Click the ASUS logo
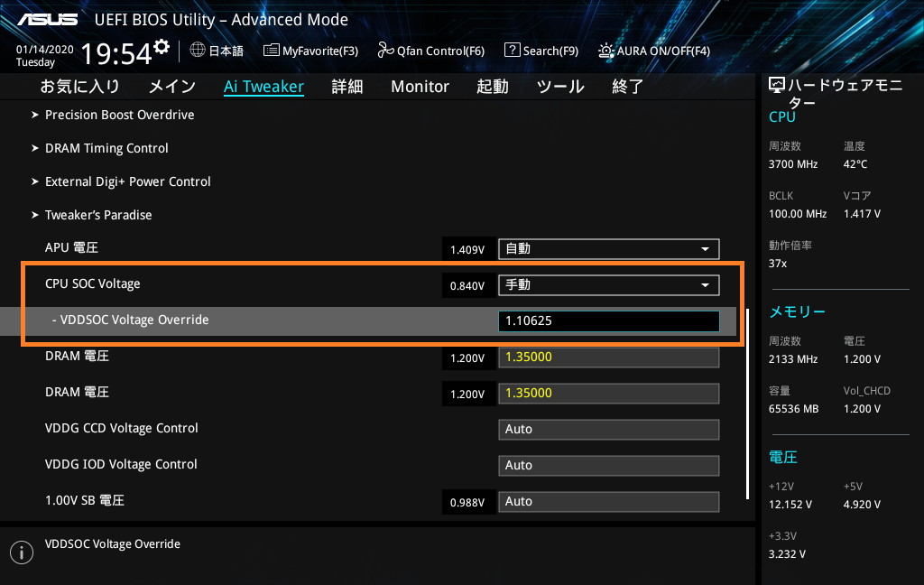924x585 pixels. pos(47,20)
